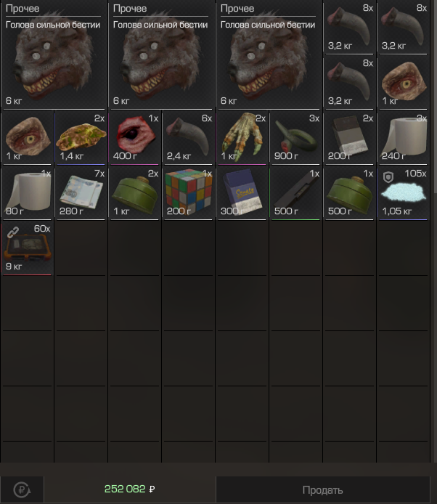
Task: Pick the 7x banknotes bundle
Action: tap(81, 193)
